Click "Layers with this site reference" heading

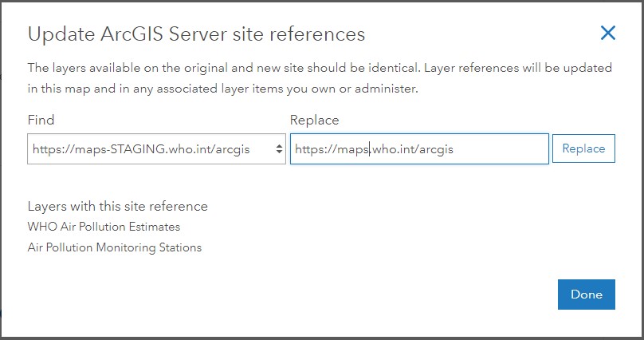coord(117,206)
